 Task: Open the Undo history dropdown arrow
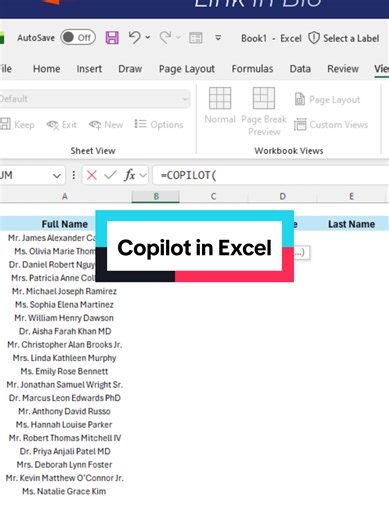click(x=148, y=38)
